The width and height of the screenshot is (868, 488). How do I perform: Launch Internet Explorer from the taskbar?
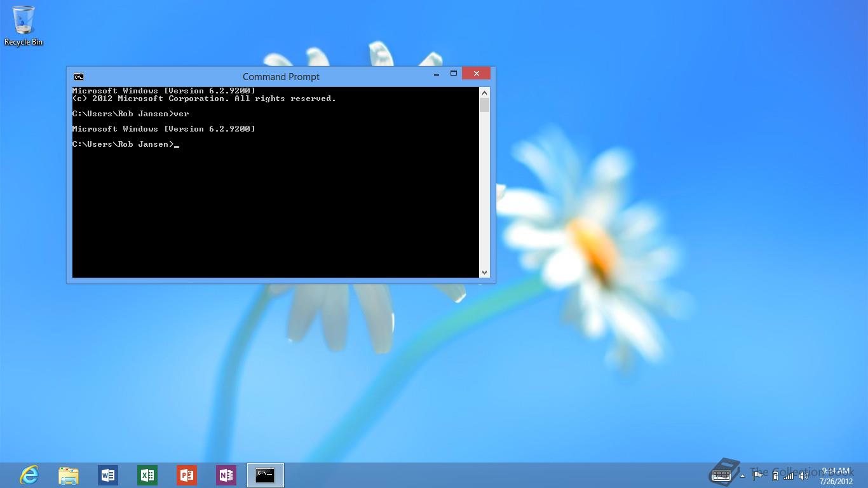pos(29,475)
